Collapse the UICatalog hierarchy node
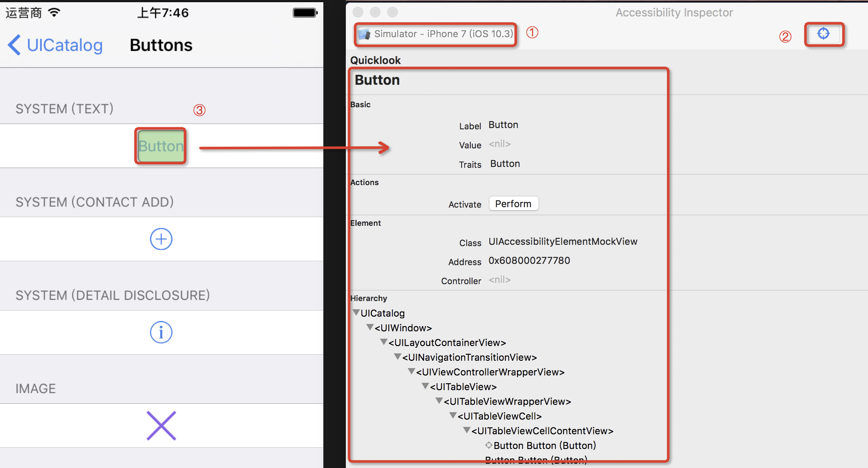Image resolution: width=868 pixels, height=468 pixels. (x=356, y=312)
